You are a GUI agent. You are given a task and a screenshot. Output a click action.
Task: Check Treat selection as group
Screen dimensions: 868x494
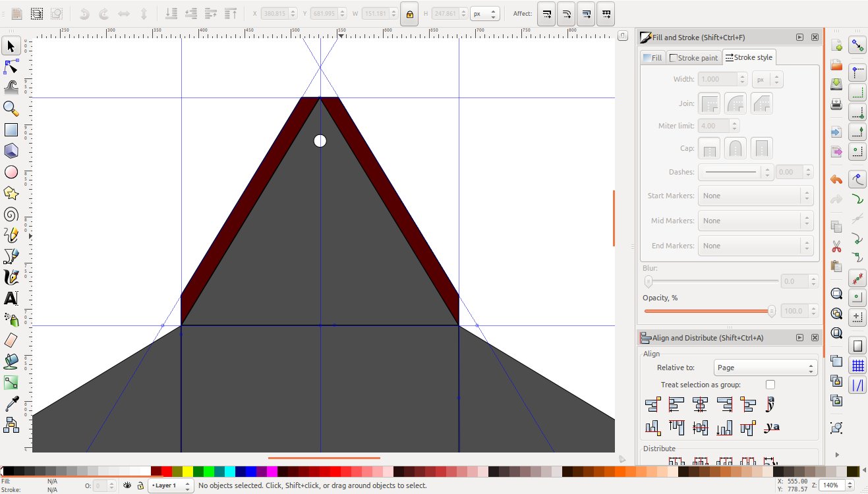point(770,385)
